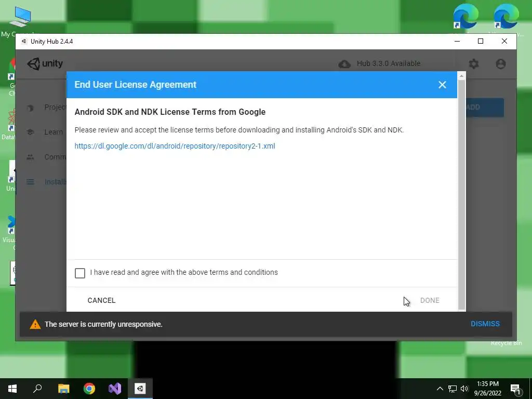Click the Android SDK and NDK License heading

click(170, 112)
